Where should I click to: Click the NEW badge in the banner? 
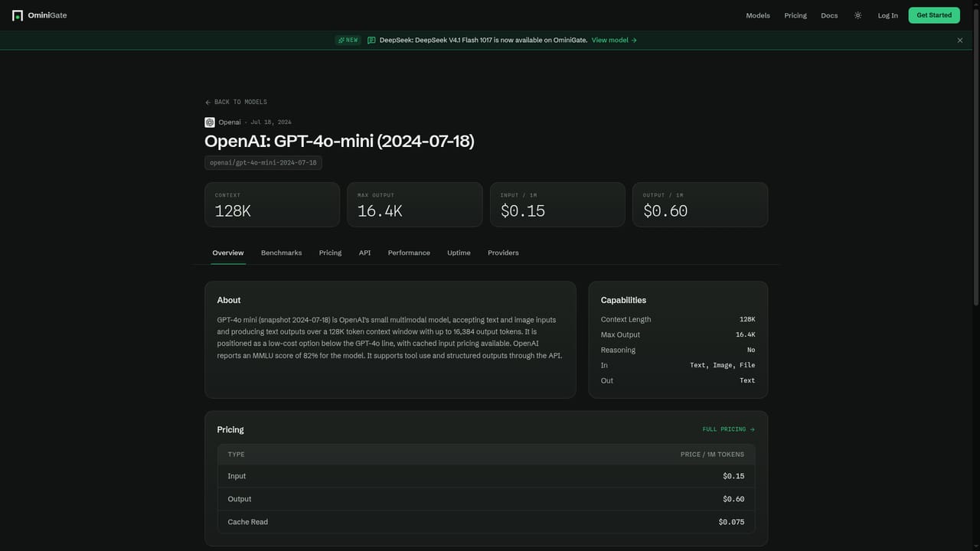click(x=348, y=41)
